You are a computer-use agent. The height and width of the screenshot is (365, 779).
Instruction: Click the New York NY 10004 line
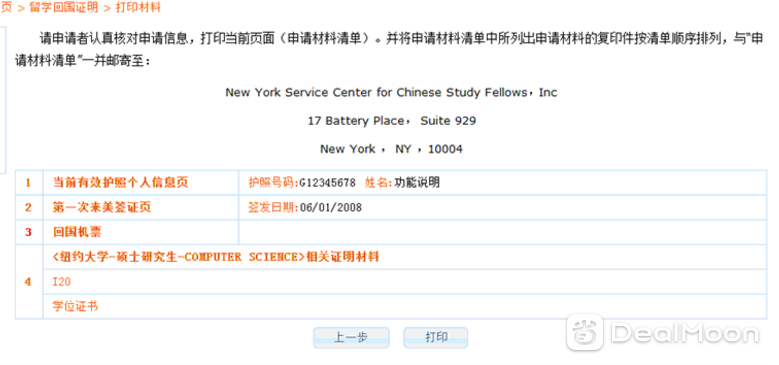[391, 149]
